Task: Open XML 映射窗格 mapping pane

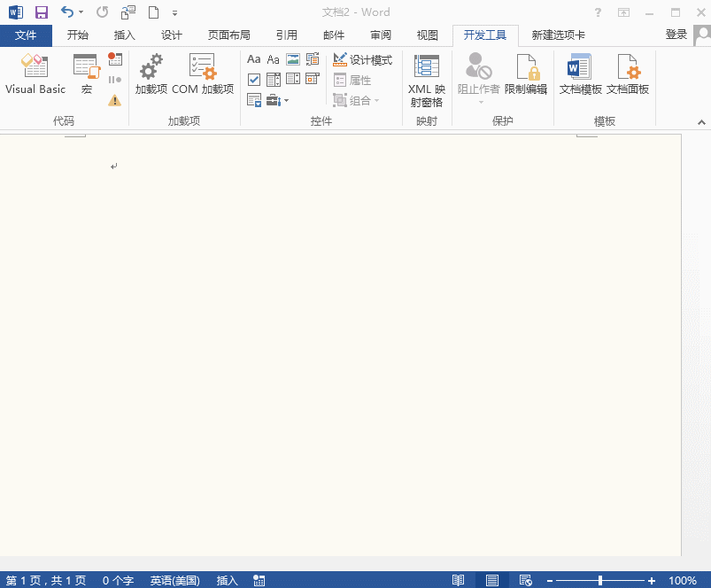Action: (426, 81)
